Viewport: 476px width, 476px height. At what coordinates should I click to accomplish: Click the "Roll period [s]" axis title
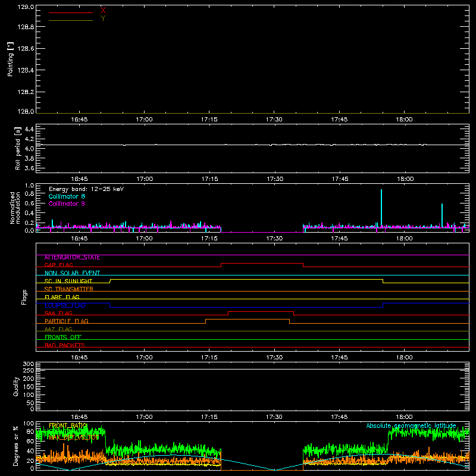point(17,148)
